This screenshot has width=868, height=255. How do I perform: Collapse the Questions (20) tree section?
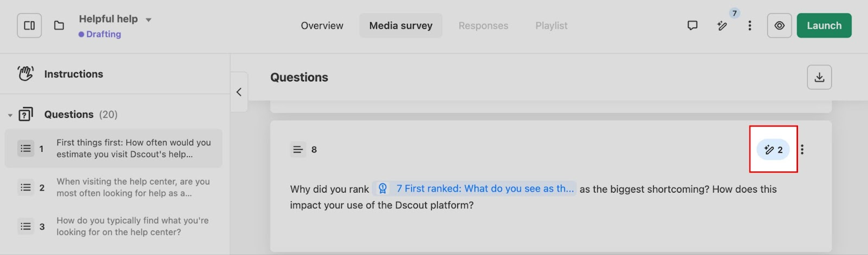(10, 115)
